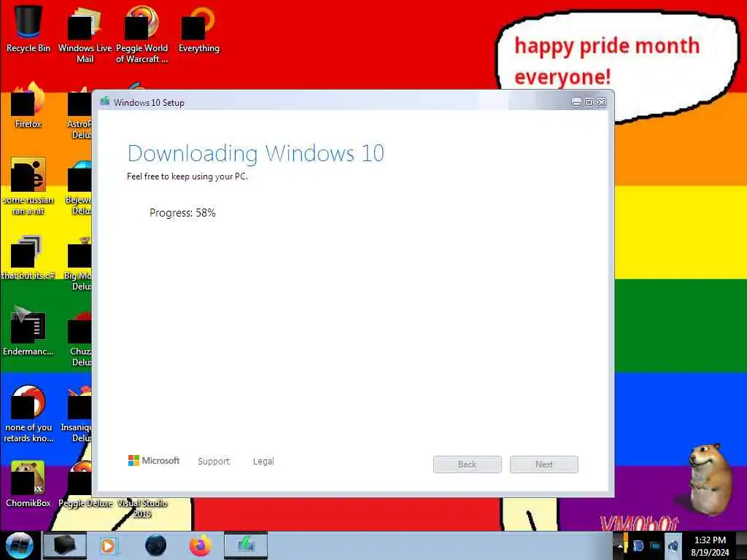This screenshot has width=747, height=560.
Task: Select the Visual Studio 2015 desktop shortcut
Action: pos(142,507)
